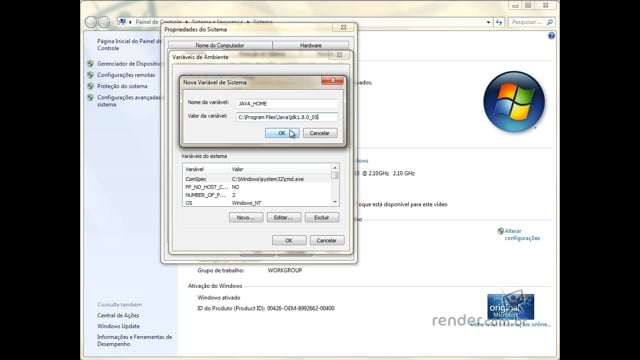Click Painel de Controle in breadcrumb
The image size is (640, 360).
[158, 22]
